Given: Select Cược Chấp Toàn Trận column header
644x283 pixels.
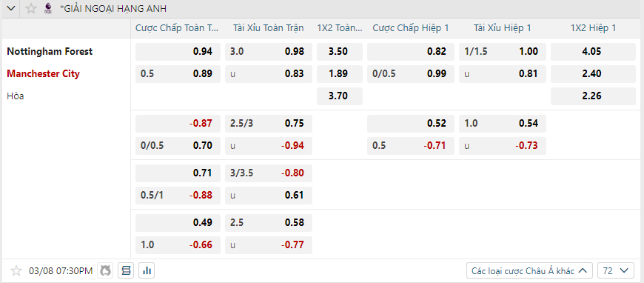Looking at the screenshot, I should pos(178,28).
